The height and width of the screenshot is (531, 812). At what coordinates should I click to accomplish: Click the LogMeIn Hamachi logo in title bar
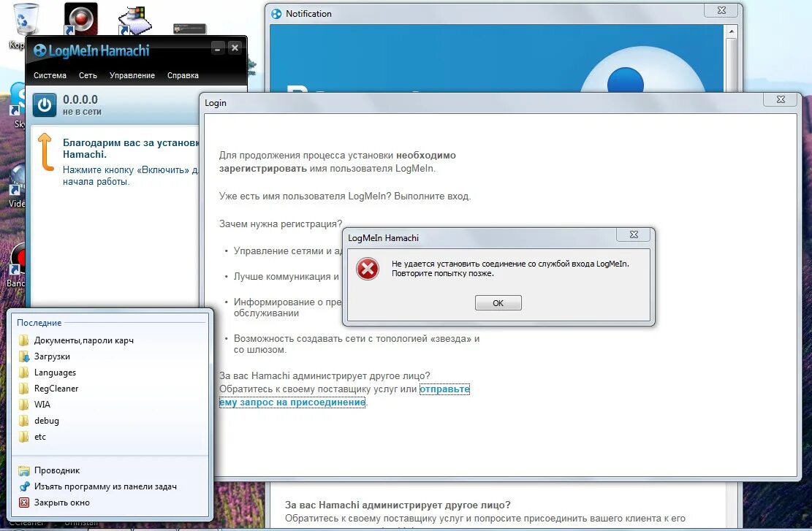[x=91, y=50]
